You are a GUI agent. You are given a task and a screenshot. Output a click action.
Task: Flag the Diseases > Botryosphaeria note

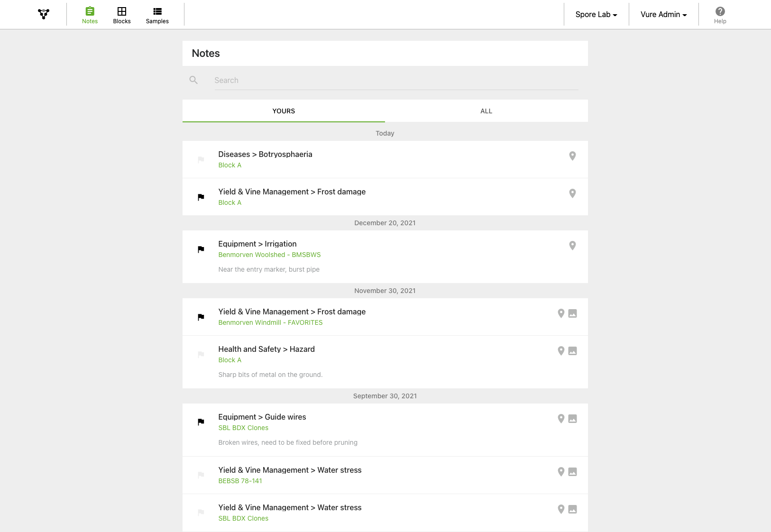[201, 159]
